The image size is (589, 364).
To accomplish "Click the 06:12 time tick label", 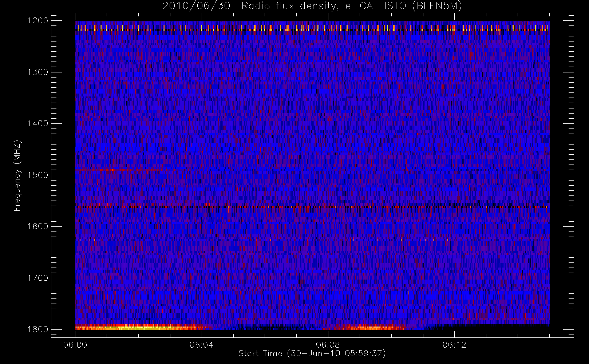I will (454, 345).
